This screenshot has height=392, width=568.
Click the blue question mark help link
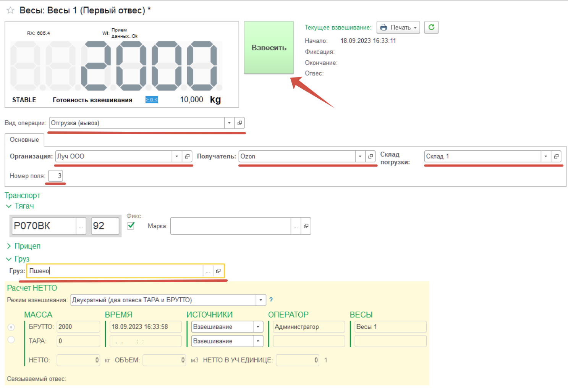(x=271, y=300)
